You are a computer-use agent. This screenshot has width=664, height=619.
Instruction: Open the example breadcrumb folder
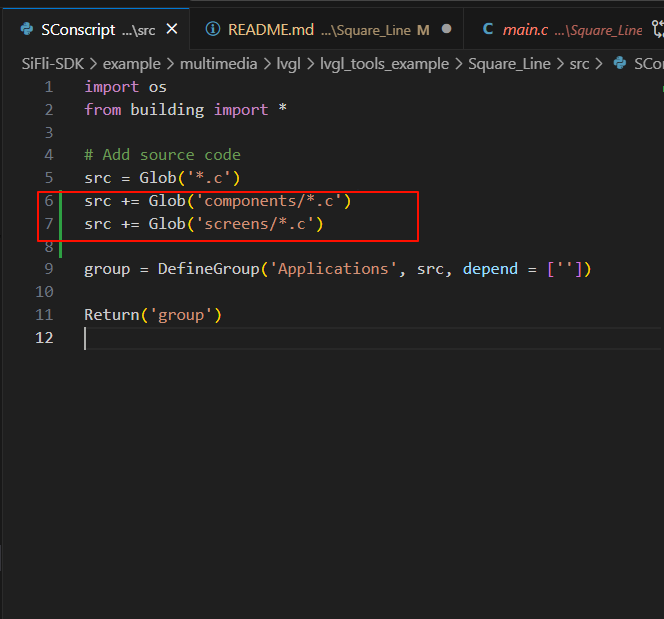click(133, 63)
